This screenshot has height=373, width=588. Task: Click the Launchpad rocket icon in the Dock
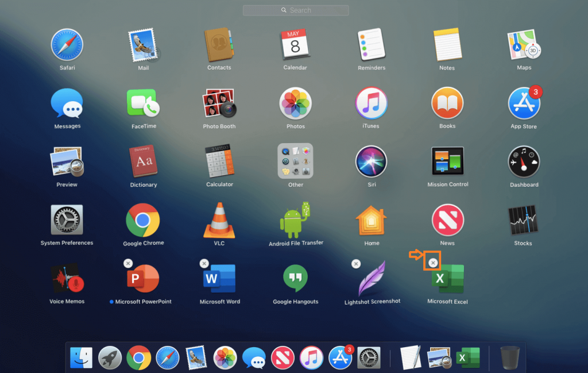pos(110,357)
